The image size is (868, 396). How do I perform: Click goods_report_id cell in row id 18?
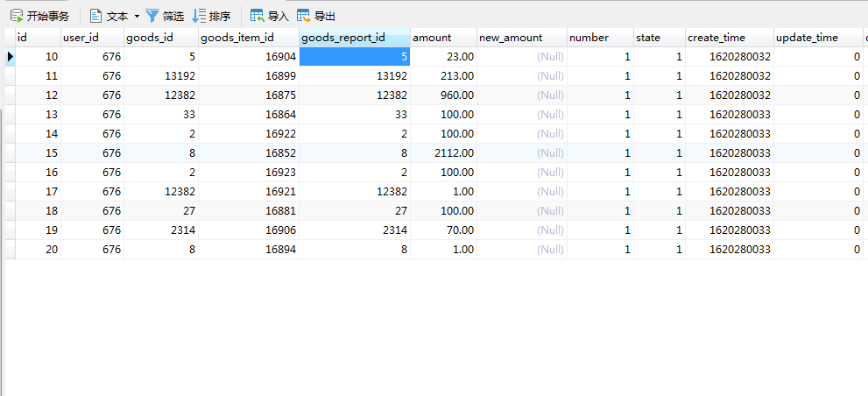pyautogui.click(x=355, y=211)
